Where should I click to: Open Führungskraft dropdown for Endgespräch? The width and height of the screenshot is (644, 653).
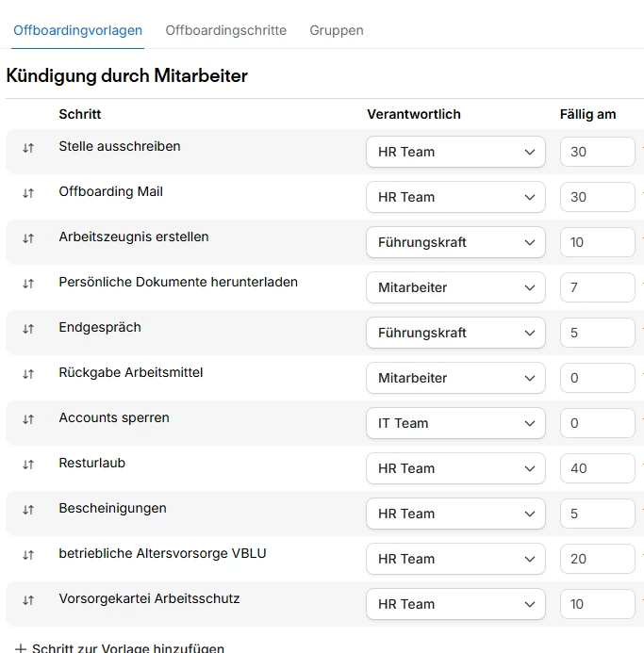455,333
